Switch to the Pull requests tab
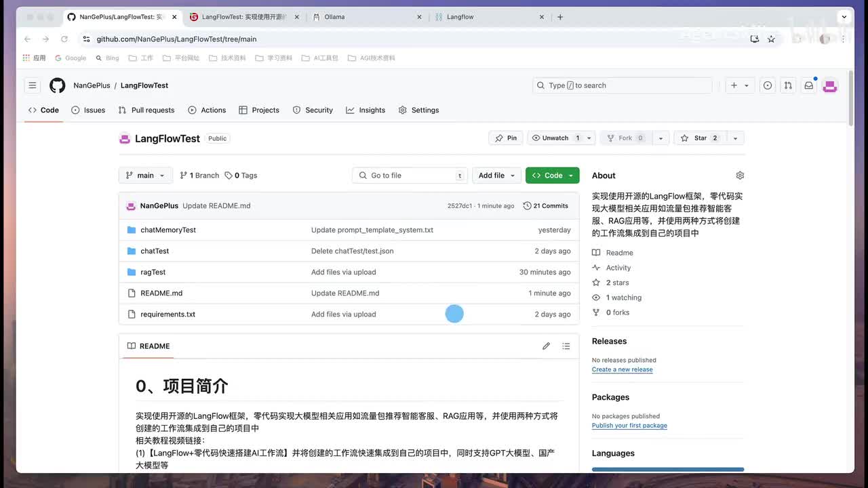 click(x=146, y=110)
